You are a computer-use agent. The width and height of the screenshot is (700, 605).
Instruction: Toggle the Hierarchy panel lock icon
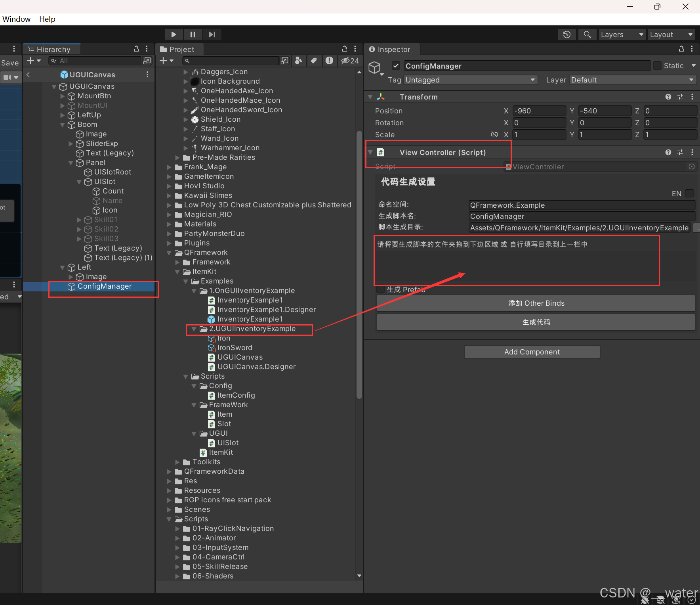click(x=136, y=49)
